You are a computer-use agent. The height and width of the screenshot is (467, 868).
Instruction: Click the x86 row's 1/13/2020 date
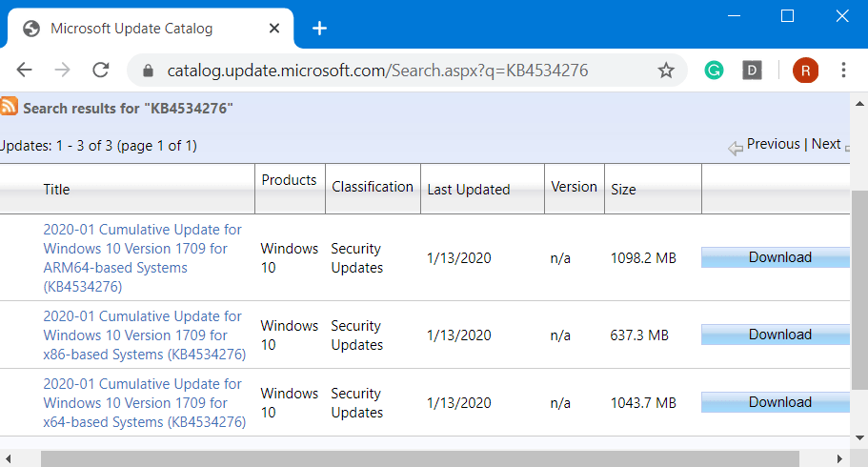click(459, 335)
